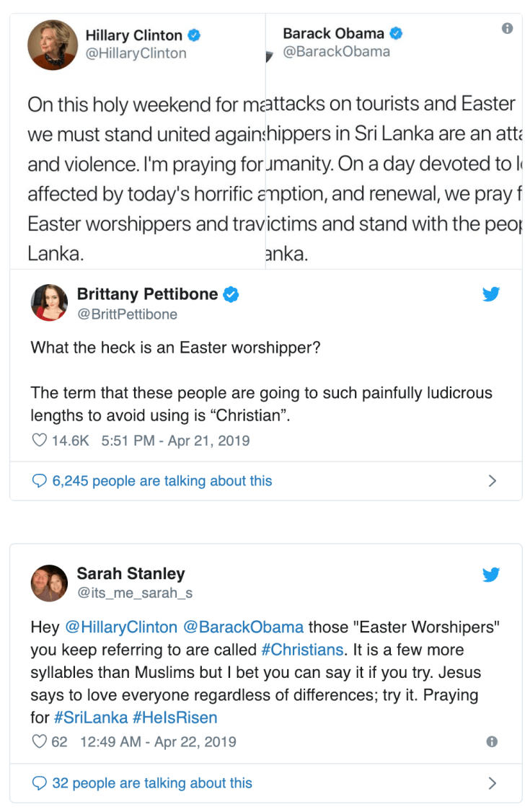Viewport: 530px width, 812px height.
Task: Like Sarah Stanley's tweet with the heart
Action: [x=38, y=741]
